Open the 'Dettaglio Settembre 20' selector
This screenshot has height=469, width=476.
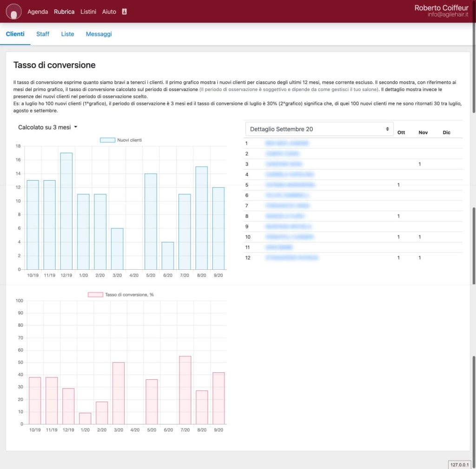click(x=319, y=129)
